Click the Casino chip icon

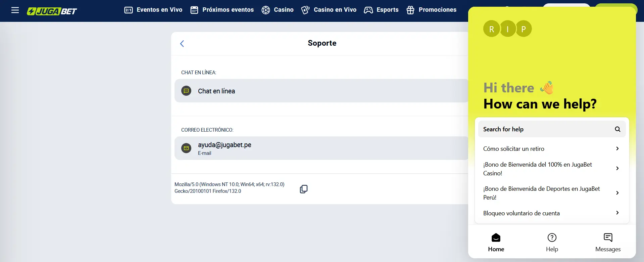click(x=266, y=10)
